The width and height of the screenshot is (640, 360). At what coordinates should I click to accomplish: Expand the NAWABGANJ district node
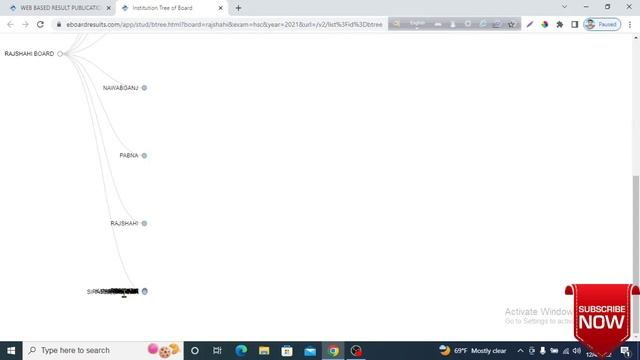(x=144, y=88)
